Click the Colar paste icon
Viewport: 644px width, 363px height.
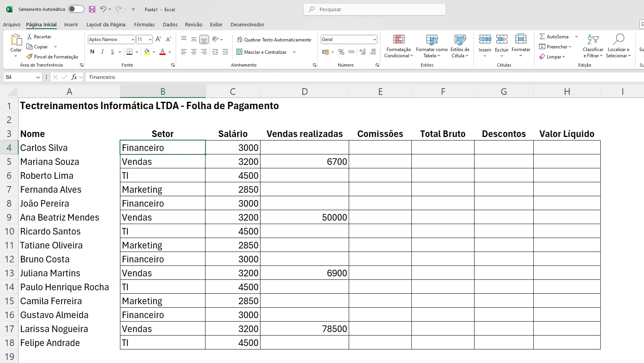[16, 40]
